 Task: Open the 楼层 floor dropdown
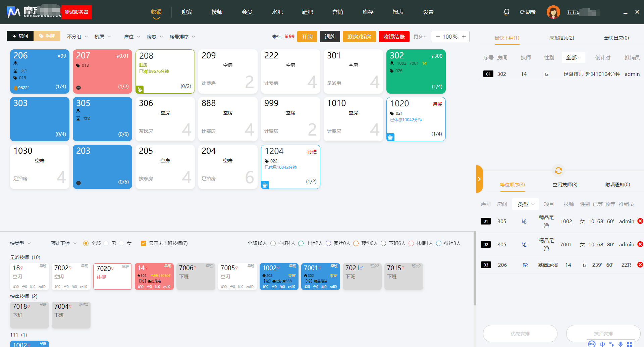point(103,37)
